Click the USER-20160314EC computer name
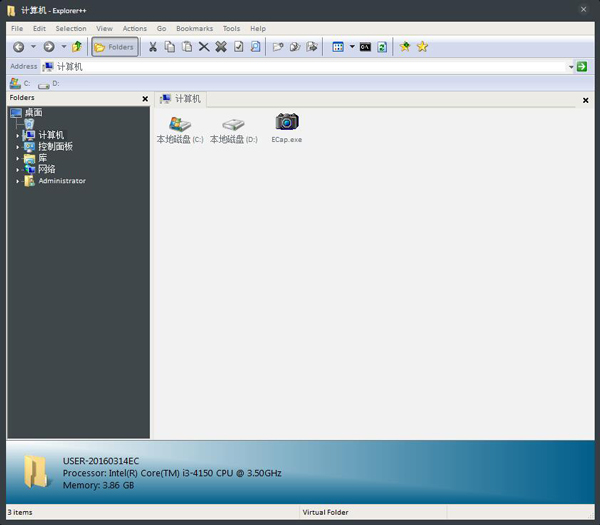This screenshot has height=525, width=600. pos(101,461)
